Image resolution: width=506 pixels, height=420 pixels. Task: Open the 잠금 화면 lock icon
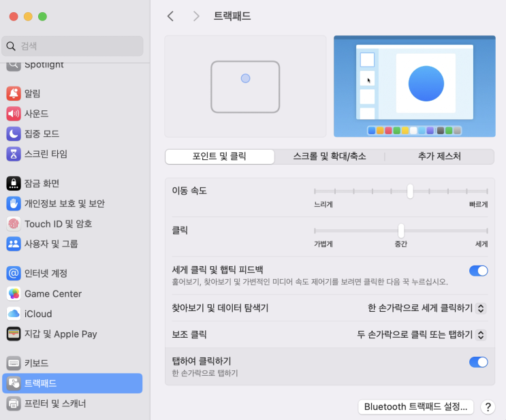pyautogui.click(x=14, y=184)
